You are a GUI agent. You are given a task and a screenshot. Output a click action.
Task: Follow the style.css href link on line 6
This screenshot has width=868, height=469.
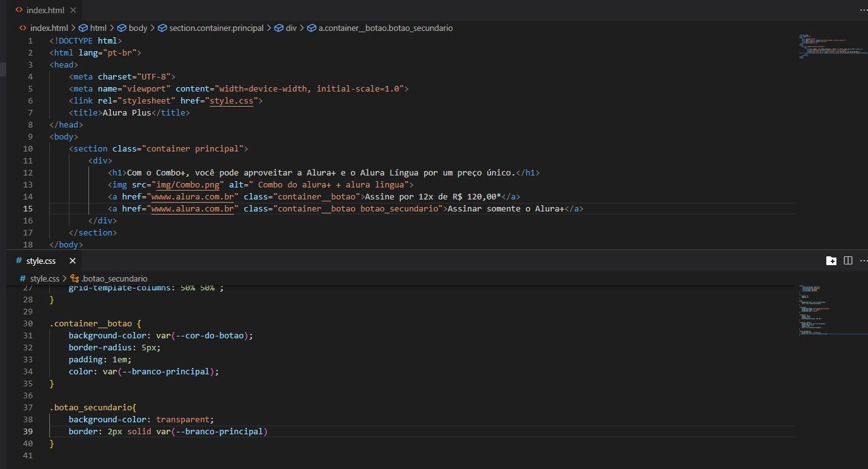[x=231, y=101]
